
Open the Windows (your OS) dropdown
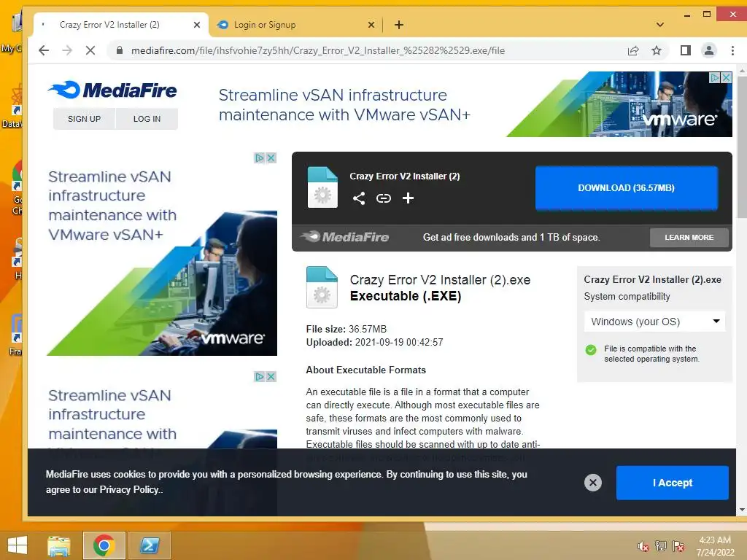click(654, 322)
